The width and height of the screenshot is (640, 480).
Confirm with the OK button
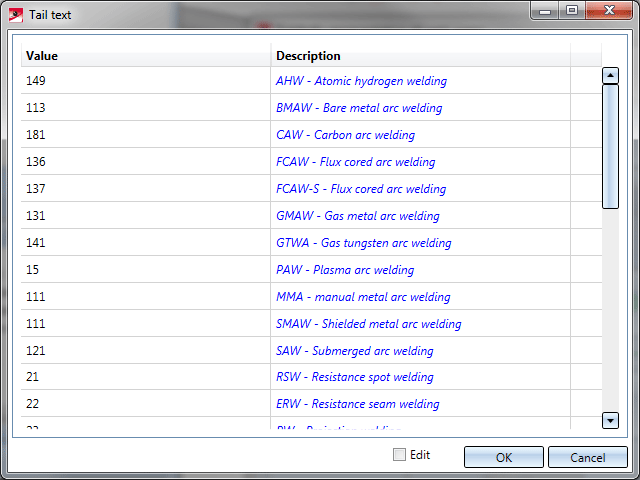click(x=504, y=457)
